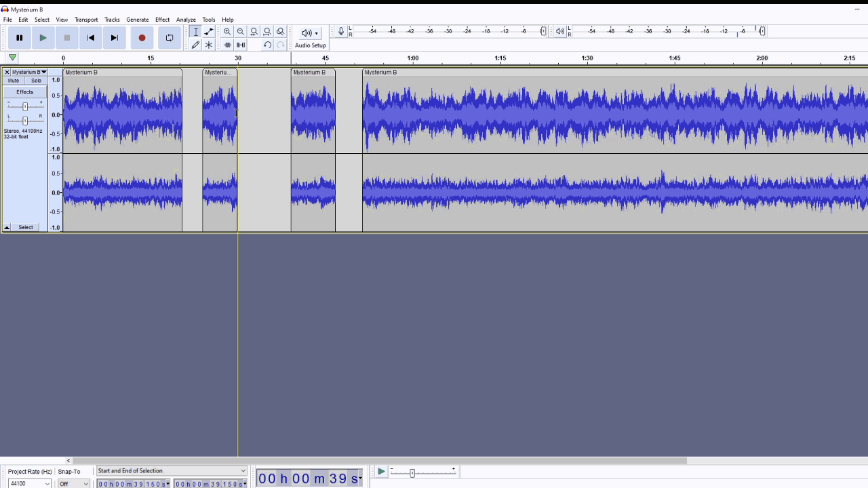The width and height of the screenshot is (868, 488).
Task: Toggle Mute on the Mysterium B track
Action: click(x=14, y=81)
